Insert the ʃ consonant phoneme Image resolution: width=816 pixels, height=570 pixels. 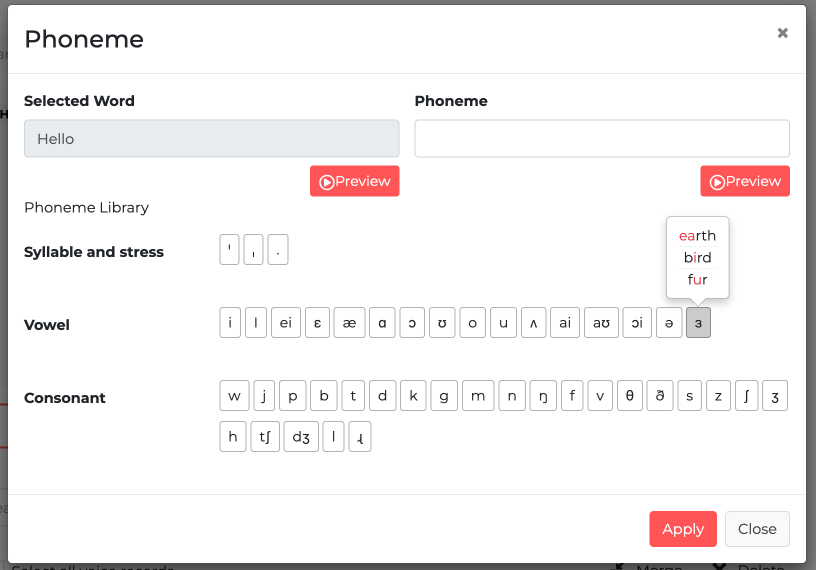(x=746, y=396)
